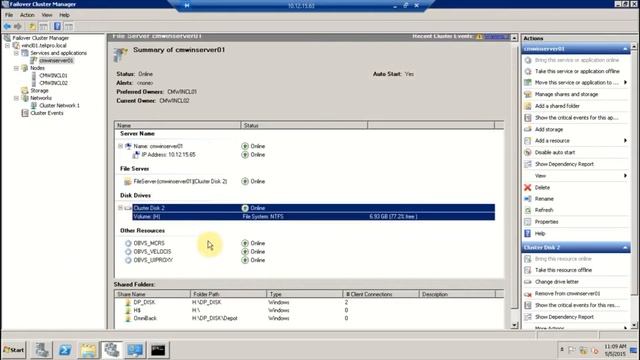Click Add a shared folder action
Viewport: 640px width, 360px height.
557,106
